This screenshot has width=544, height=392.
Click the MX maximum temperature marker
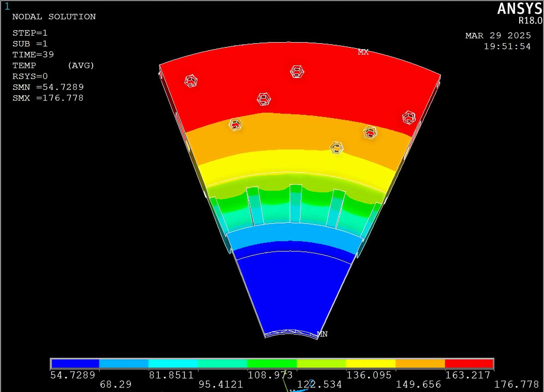[x=363, y=52]
